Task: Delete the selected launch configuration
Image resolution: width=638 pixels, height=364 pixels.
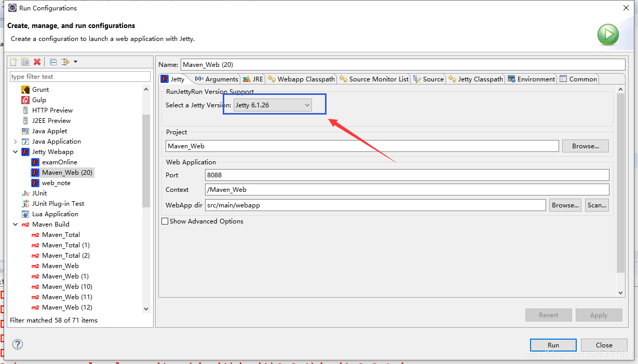Action: point(37,62)
